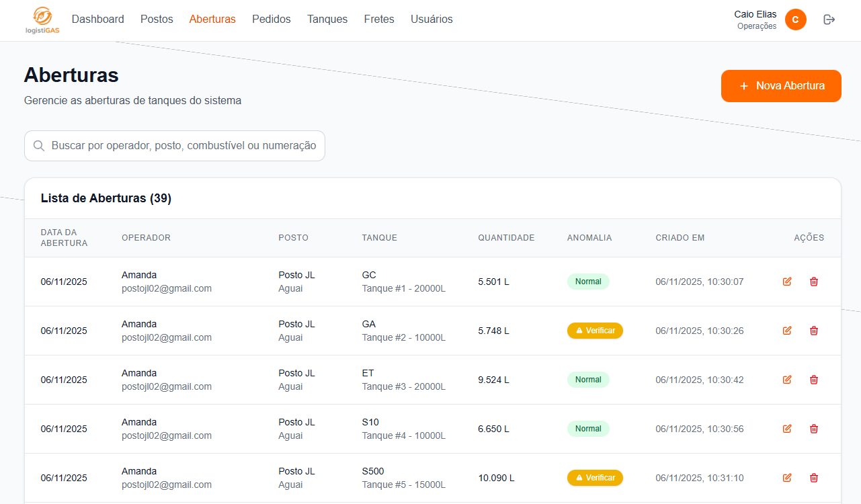Image resolution: width=861 pixels, height=504 pixels.
Task: Click the edit icon for the S10 row
Action: pyautogui.click(x=787, y=429)
